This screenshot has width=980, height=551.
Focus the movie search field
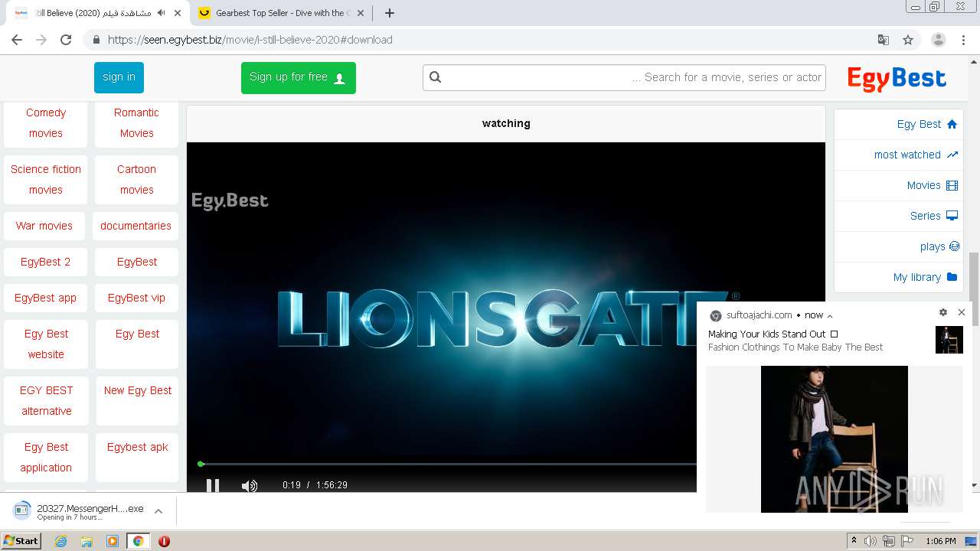[x=624, y=77]
